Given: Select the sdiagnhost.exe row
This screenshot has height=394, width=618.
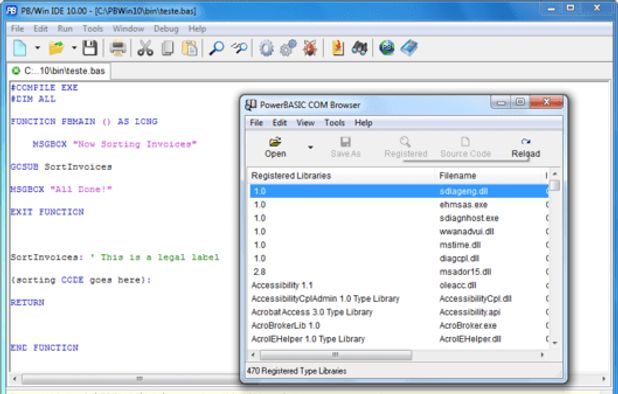Looking at the screenshot, I should 399,218.
